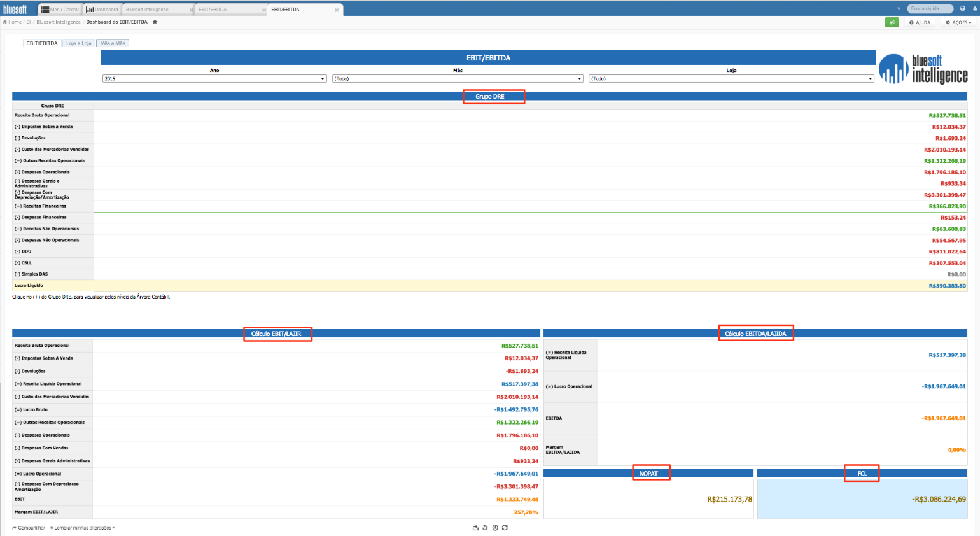The height and width of the screenshot is (536, 980).
Task: Click the power off icon in bottom toolbar
Action: (495, 529)
